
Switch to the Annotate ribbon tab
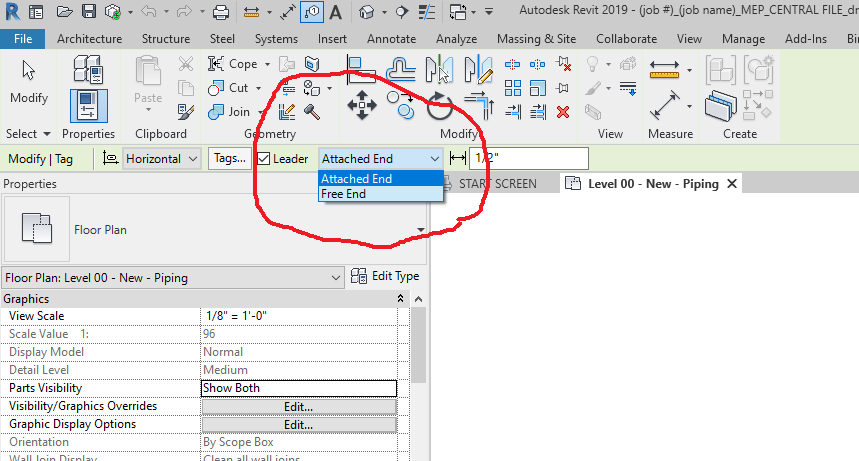point(392,39)
